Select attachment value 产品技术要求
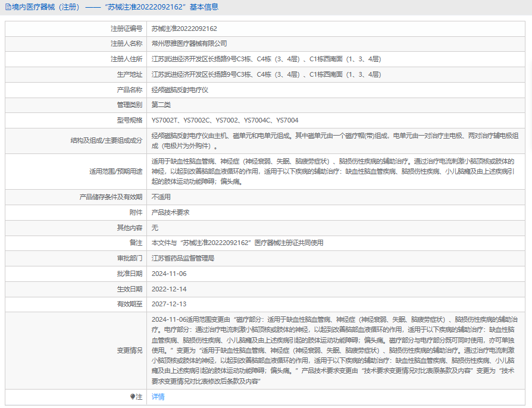Screen dimensions: 532x408 tap(170, 213)
